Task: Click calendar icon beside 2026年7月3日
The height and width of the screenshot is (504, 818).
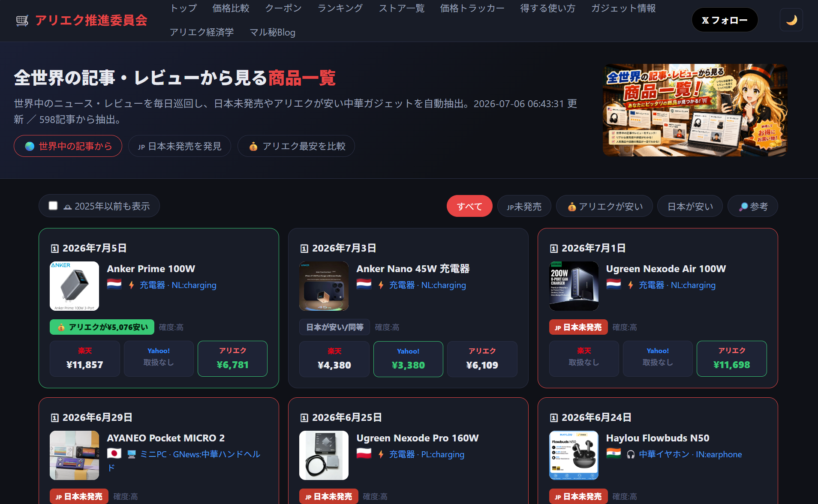Action: (x=304, y=249)
